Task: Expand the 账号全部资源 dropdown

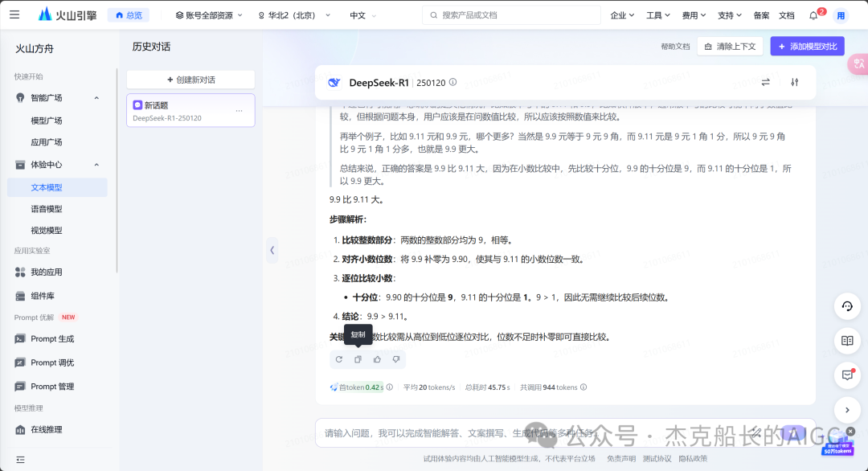Action: 209,15
